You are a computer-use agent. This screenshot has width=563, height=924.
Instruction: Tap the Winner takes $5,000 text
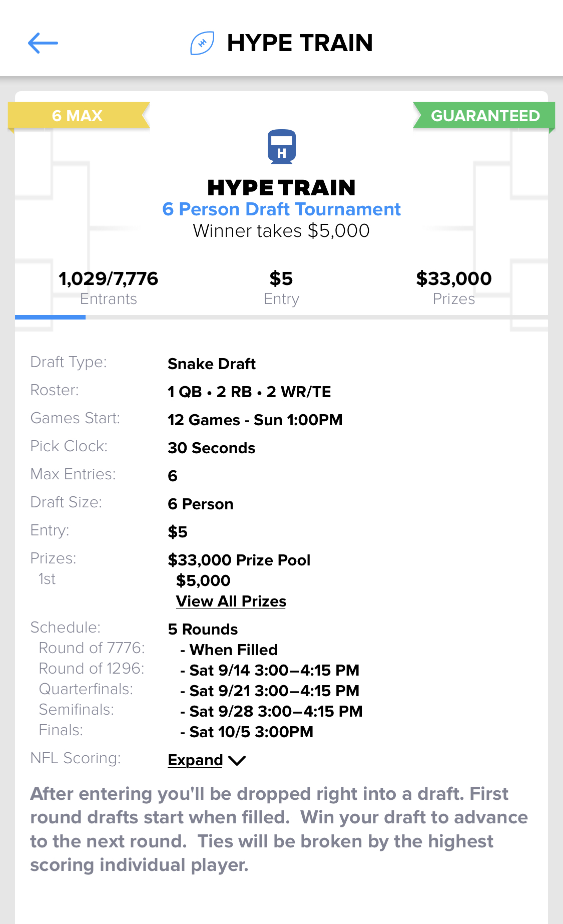point(281,231)
